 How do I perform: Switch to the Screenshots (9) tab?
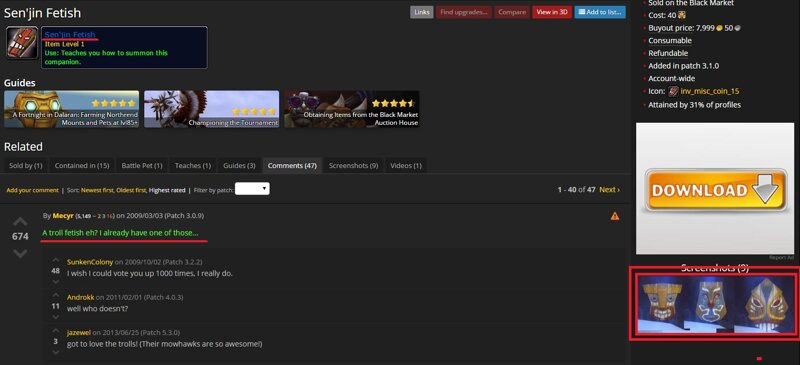354,166
